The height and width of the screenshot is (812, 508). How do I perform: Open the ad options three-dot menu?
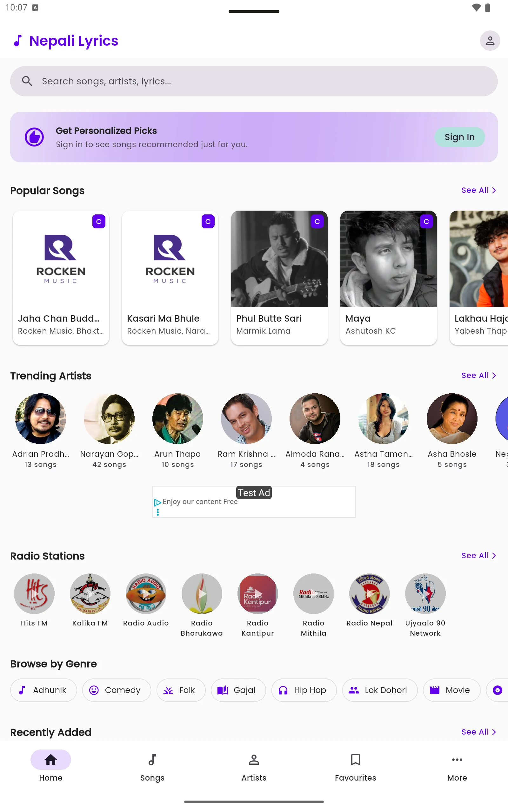pyautogui.click(x=157, y=512)
